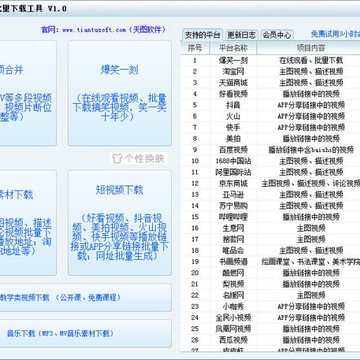Select 书画频道 in the platform list
360x360 pixels.
pos(233,262)
